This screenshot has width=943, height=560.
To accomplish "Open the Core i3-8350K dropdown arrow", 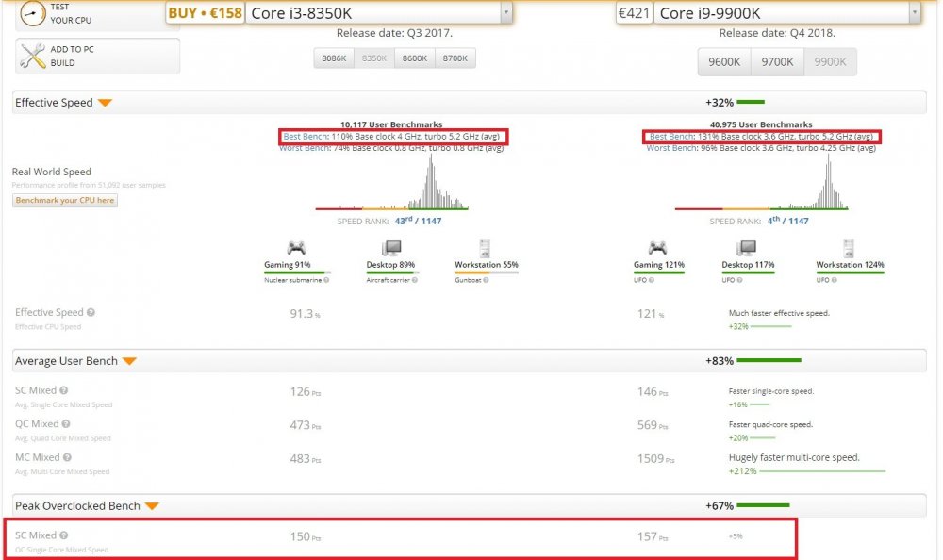I will [x=506, y=12].
